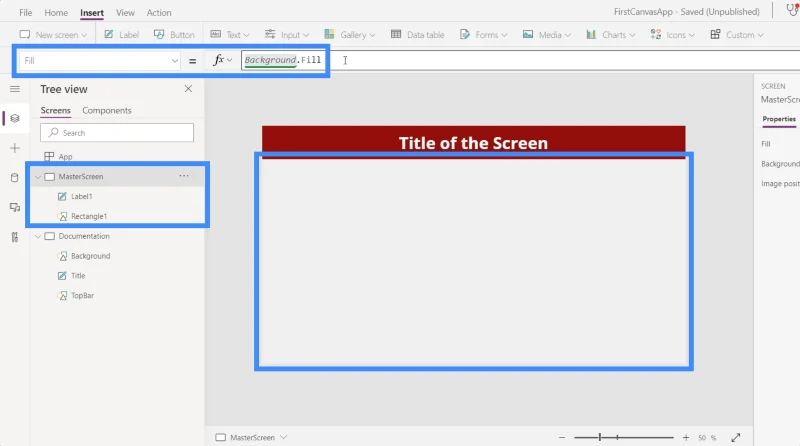
Task: Open MasterScreen more options ellipsis
Action: click(184, 176)
